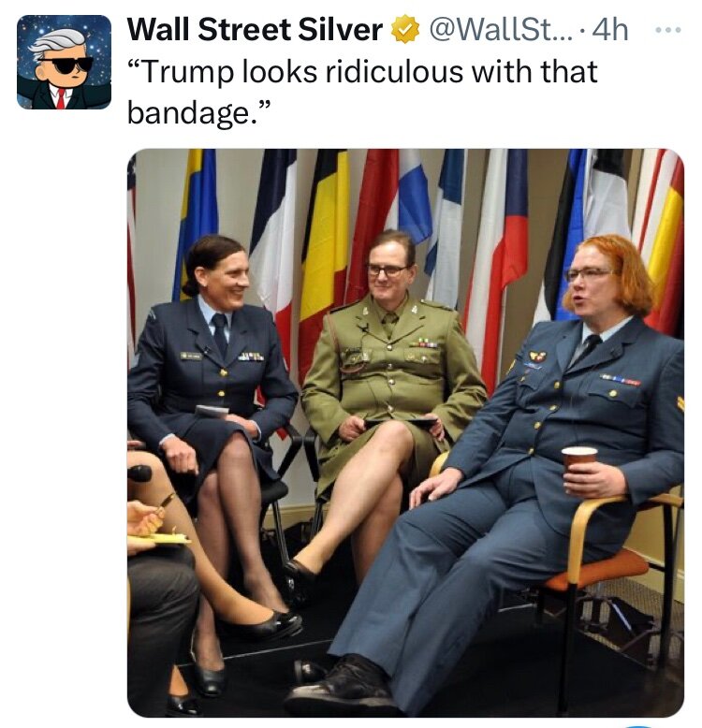Open the Wall Street Silver profile avatar
702x728 pixels.
[64, 62]
